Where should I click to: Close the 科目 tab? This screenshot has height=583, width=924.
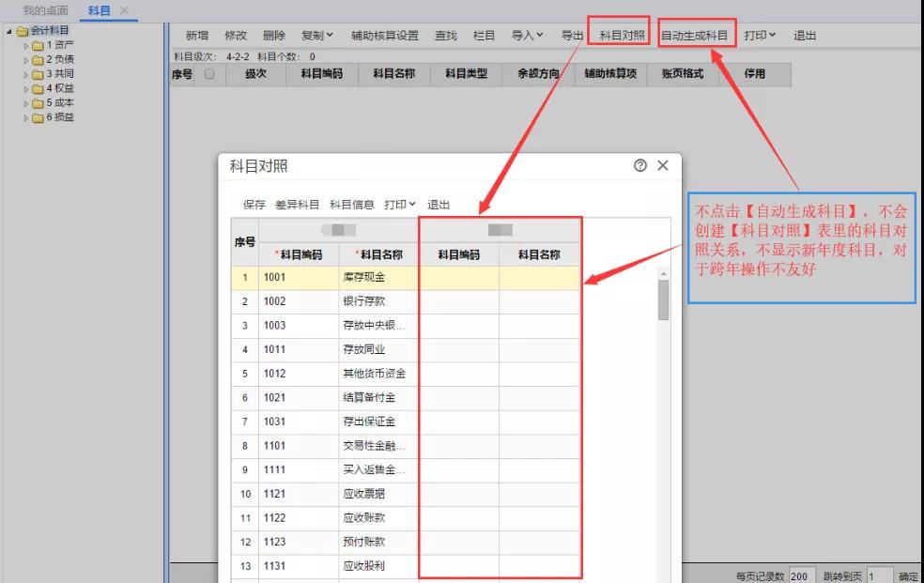coord(124,10)
